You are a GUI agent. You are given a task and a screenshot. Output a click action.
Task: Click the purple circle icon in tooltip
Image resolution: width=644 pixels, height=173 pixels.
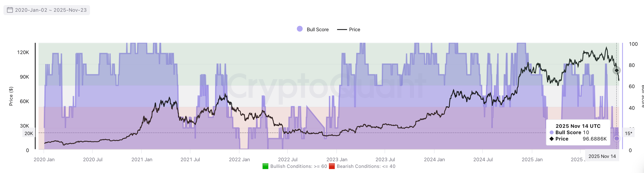552,132
